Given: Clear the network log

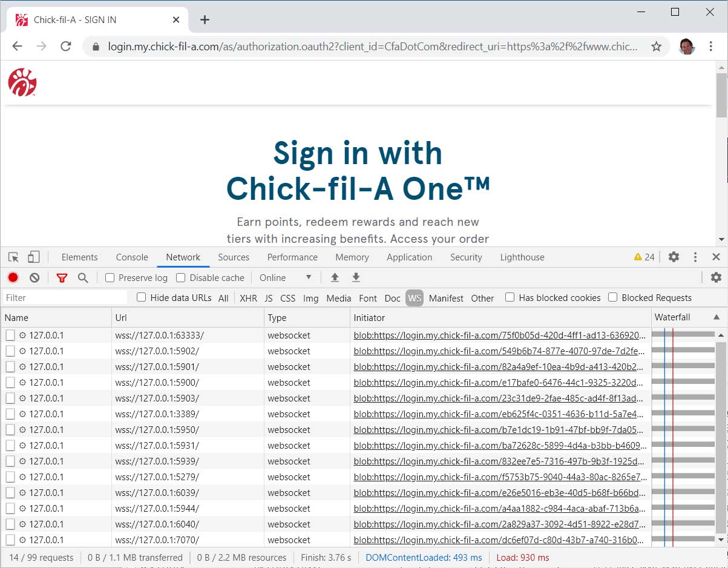Looking at the screenshot, I should pyautogui.click(x=34, y=278).
